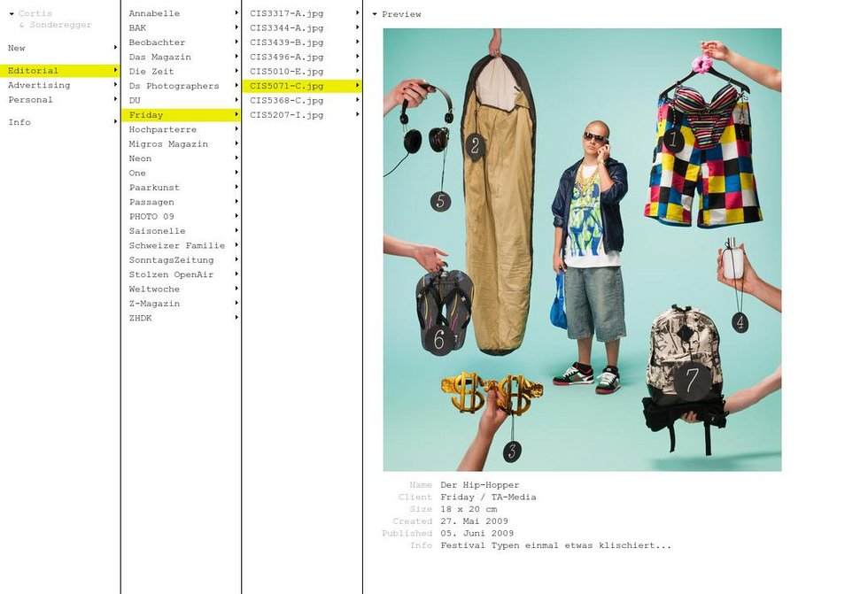Expand the arrow next to ZHDK
The height and width of the screenshot is (594, 868).
(x=236, y=318)
